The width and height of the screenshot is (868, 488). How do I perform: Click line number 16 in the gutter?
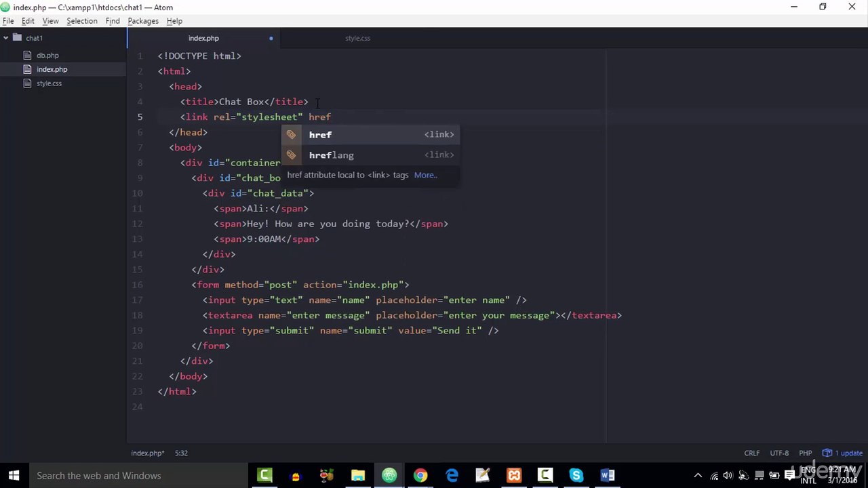[138, 285]
